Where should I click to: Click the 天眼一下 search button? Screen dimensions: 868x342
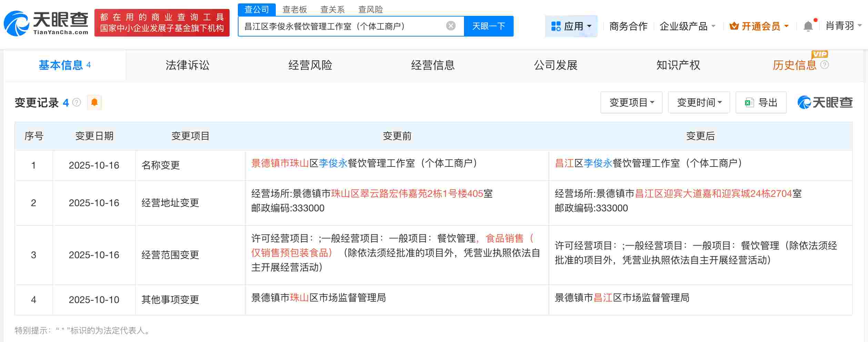[489, 26]
